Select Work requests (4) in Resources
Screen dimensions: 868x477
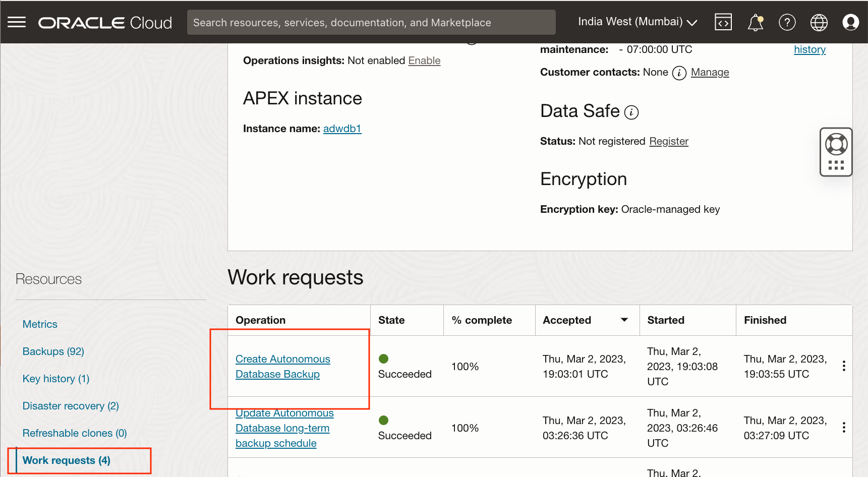coord(67,460)
